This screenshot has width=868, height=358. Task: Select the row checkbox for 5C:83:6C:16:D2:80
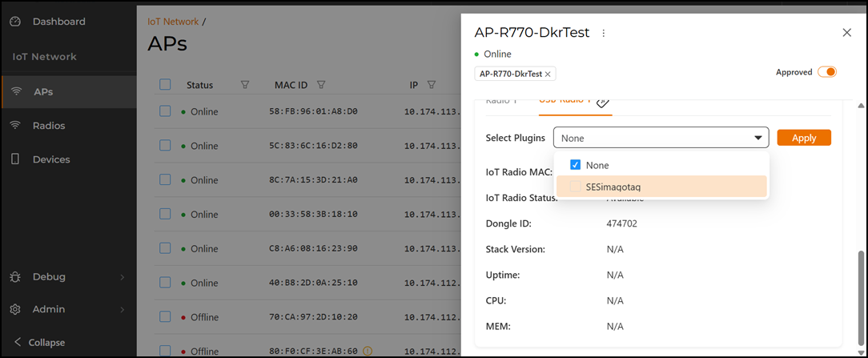[x=165, y=146]
